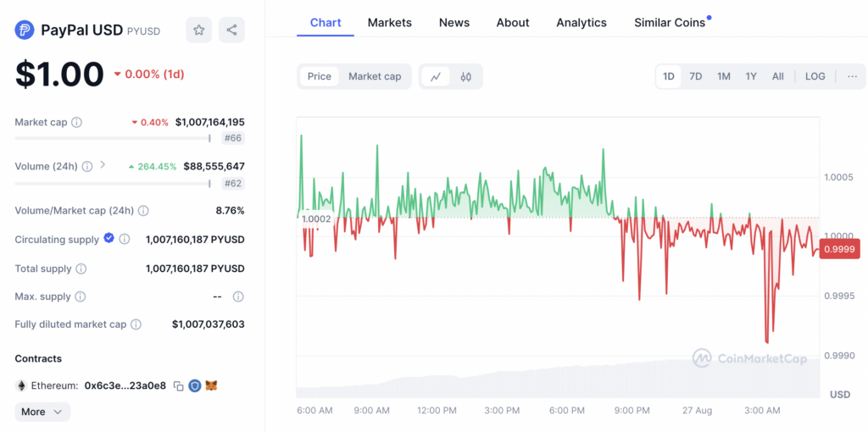Open the Market cap info icon
This screenshot has height=432, width=868.
pyautogui.click(x=77, y=122)
